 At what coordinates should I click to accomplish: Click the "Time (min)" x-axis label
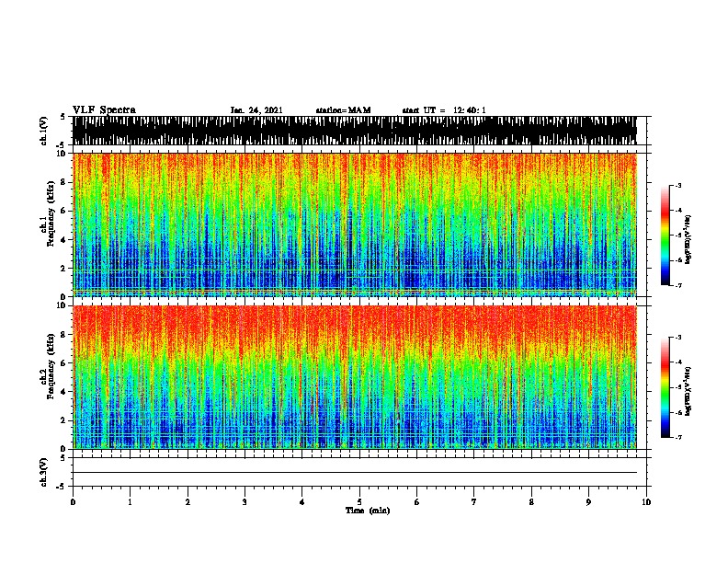pyautogui.click(x=368, y=510)
